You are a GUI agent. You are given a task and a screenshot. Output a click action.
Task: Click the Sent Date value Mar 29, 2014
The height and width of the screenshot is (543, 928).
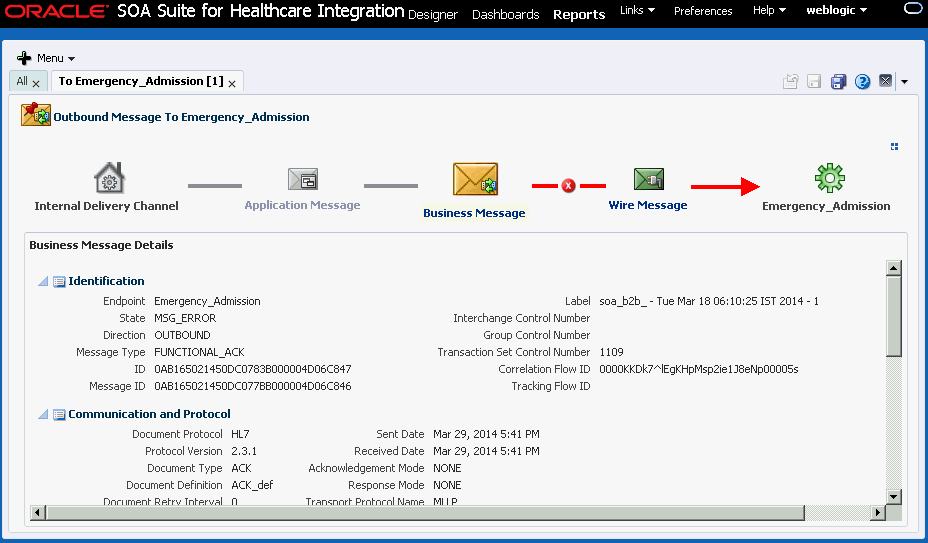point(486,434)
